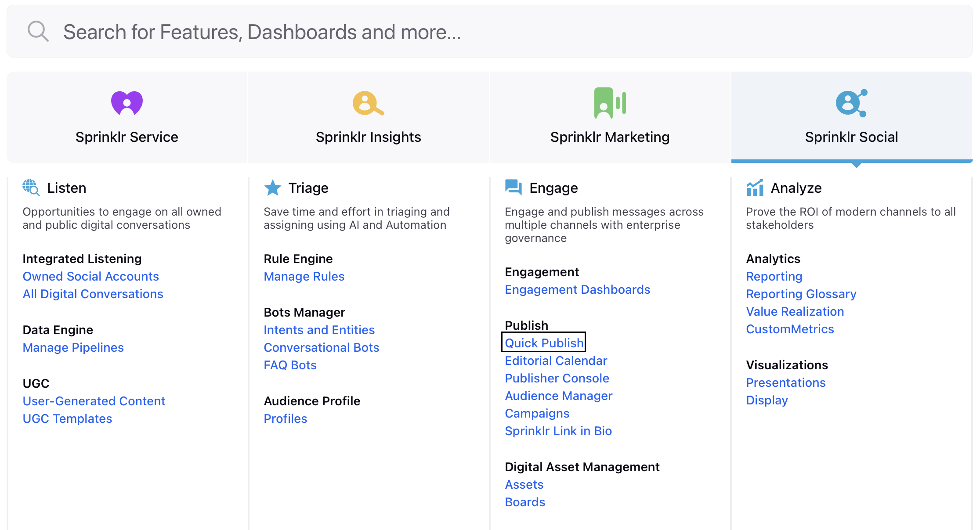Click the search magnifier icon
This screenshot has width=980, height=530.
coord(38,32)
